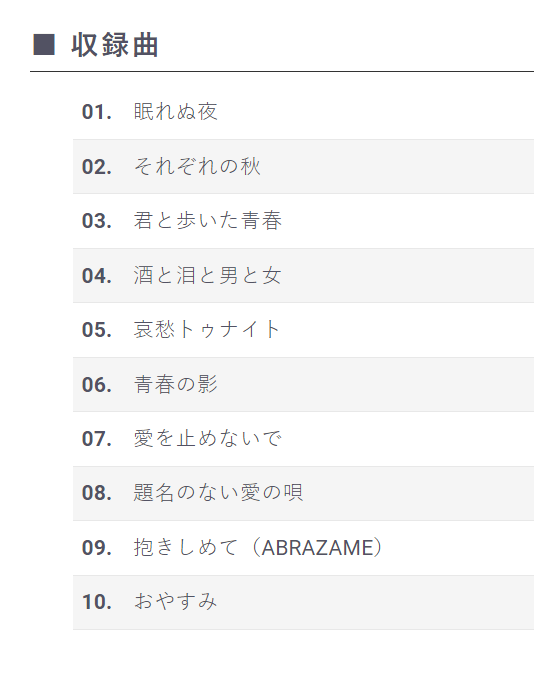Click track number 08.
The height and width of the screenshot is (677, 534).
coord(97,493)
